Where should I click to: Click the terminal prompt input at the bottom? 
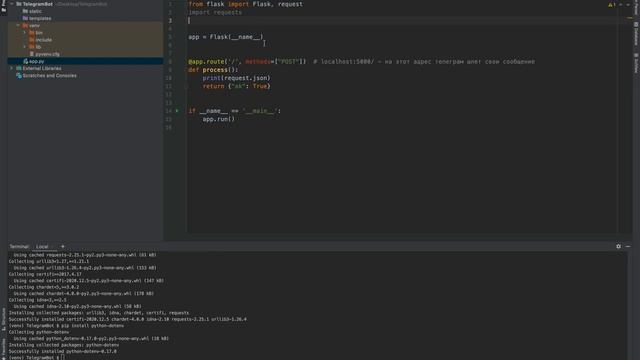pyautogui.click(x=62, y=358)
